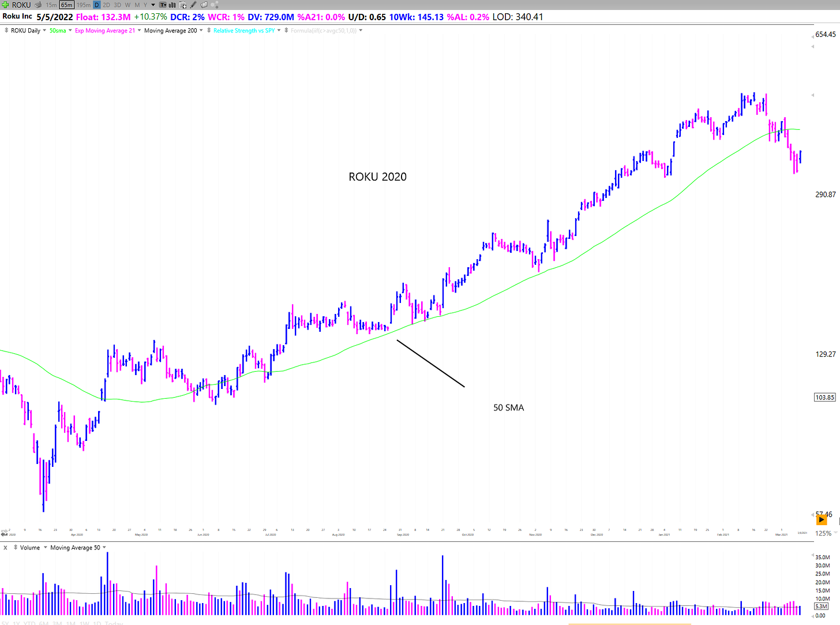Click the share icon in top toolbar
This screenshot has width=840, height=625.
point(215,5)
